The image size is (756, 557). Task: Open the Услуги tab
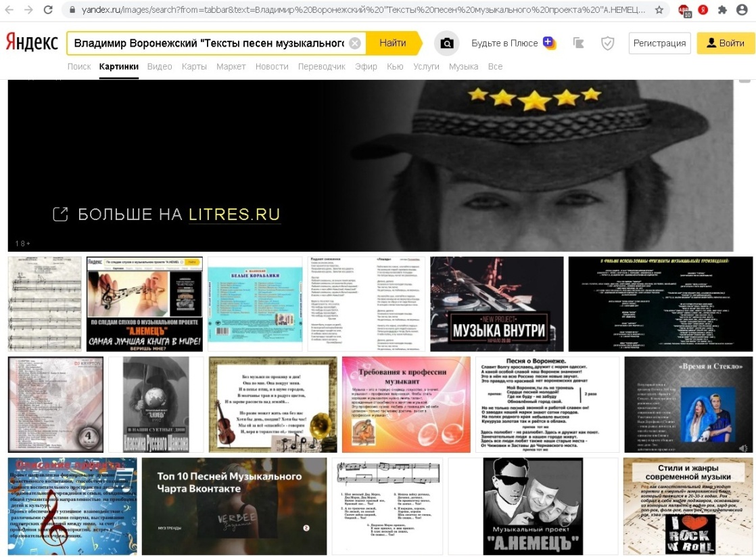[x=426, y=66]
